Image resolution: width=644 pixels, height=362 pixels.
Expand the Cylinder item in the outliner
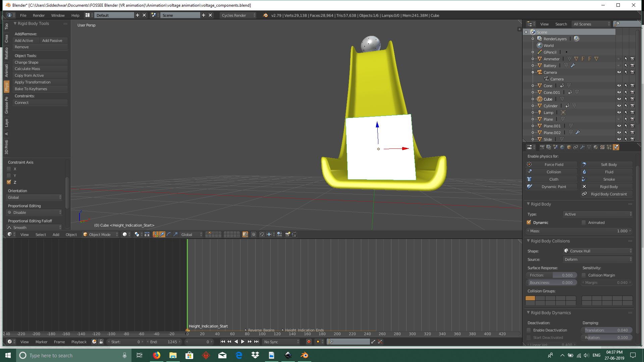pyautogui.click(x=533, y=106)
